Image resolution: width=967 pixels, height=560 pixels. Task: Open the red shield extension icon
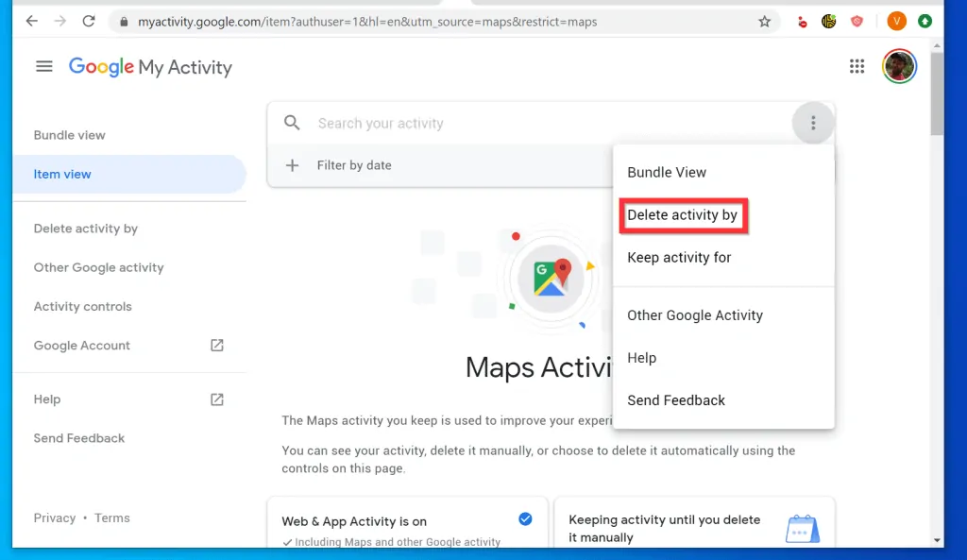pos(857,22)
